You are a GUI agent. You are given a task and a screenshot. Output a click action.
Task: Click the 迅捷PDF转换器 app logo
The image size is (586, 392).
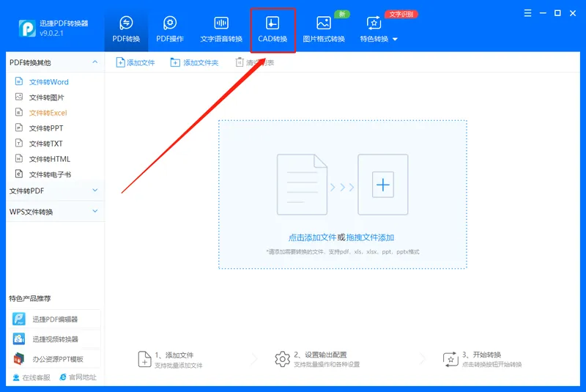(27, 28)
